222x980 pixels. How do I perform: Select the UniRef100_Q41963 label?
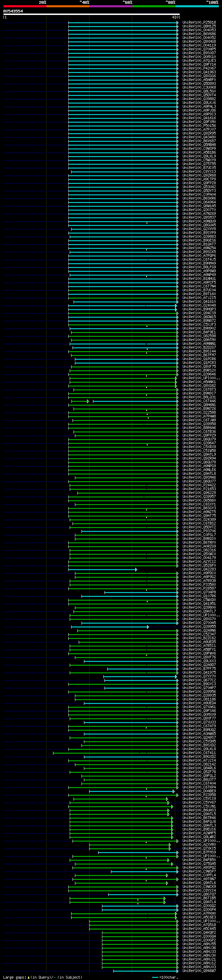click(x=199, y=72)
